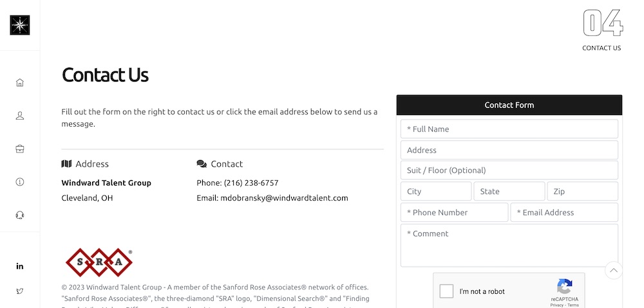Focus the Address input field

(509, 150)
